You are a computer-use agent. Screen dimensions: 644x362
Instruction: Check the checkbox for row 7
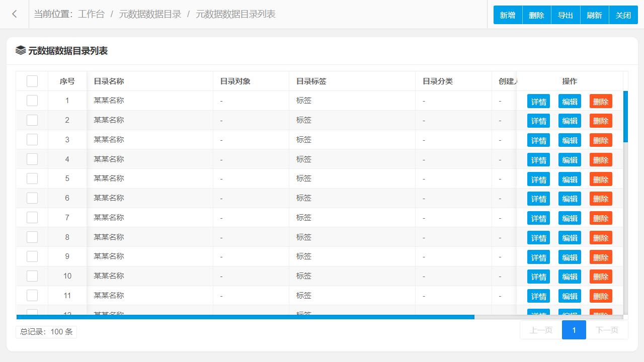pyautogui.click(x=32, y=218)
